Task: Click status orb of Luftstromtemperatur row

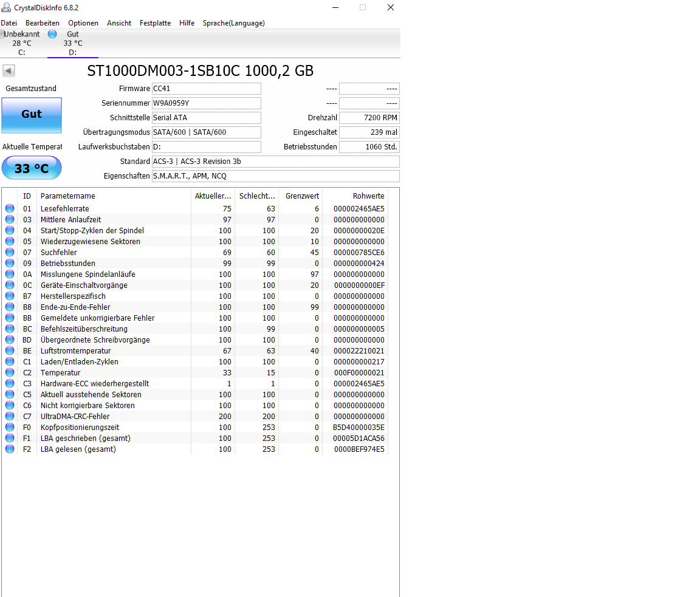Action: 10,350
